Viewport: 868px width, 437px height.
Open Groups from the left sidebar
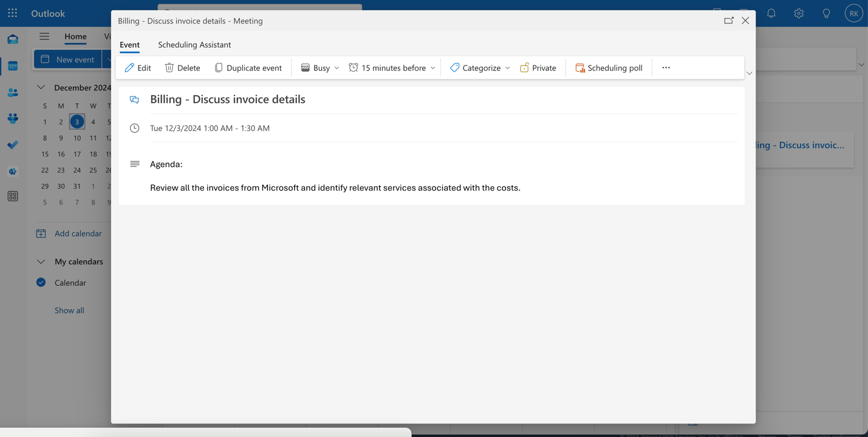click(13, 118)
